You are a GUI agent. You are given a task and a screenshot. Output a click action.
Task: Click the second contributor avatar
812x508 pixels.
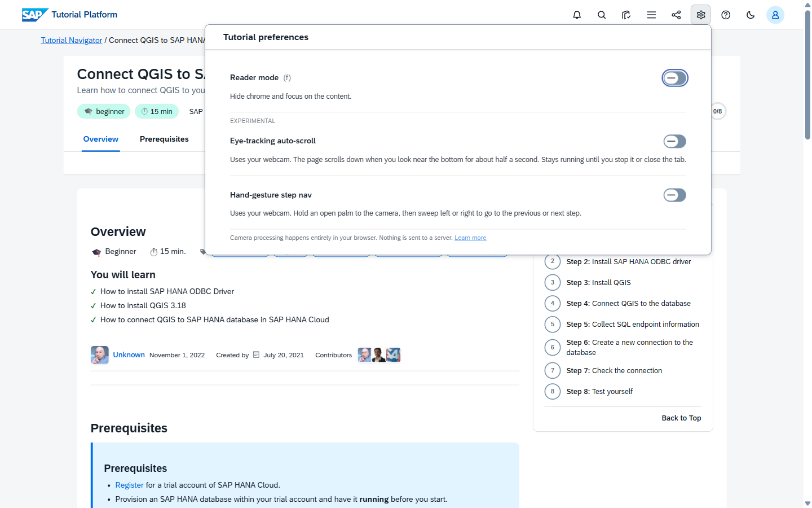[x=379, y=355]
